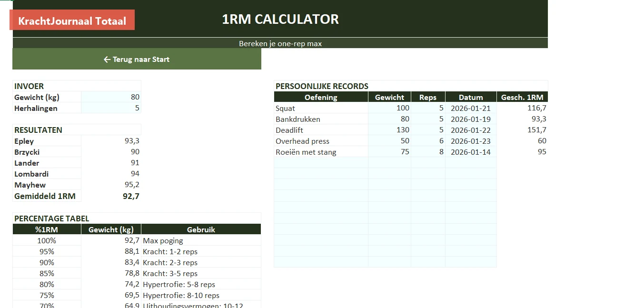This screenshot has height=308, width=644.
Task: Click the Kracht: 2-3 reps cell
Action: coord(201,262)
